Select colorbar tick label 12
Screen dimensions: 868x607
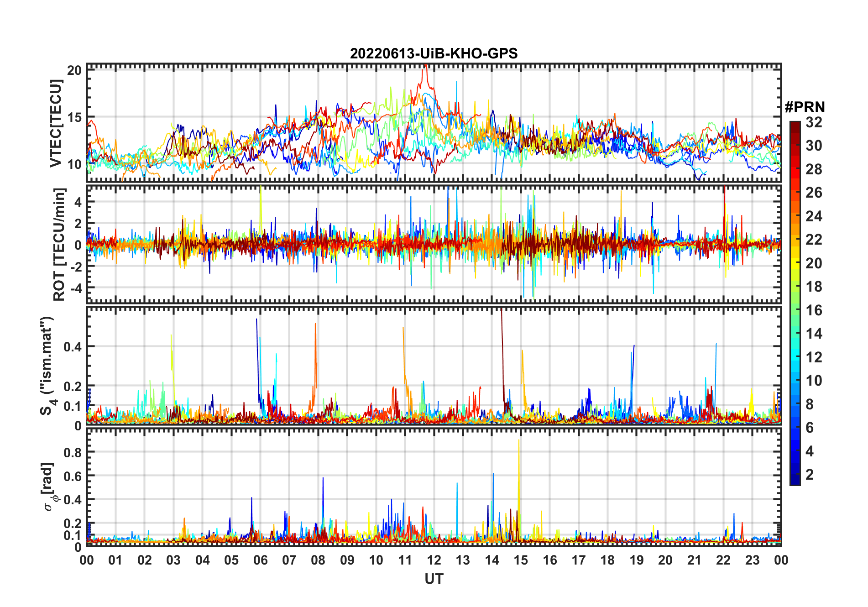click(814, 357)
